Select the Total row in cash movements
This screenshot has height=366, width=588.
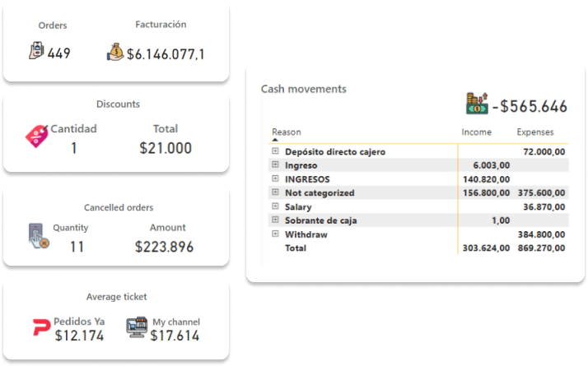point(296,248)
